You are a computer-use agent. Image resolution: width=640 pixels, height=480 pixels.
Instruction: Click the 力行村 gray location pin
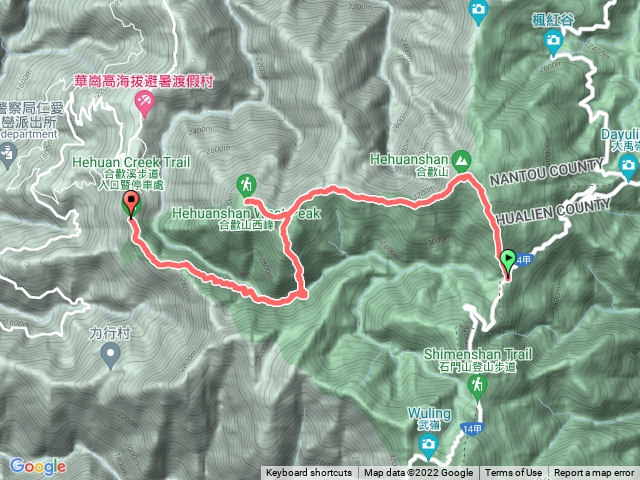(x=110, y=353)
